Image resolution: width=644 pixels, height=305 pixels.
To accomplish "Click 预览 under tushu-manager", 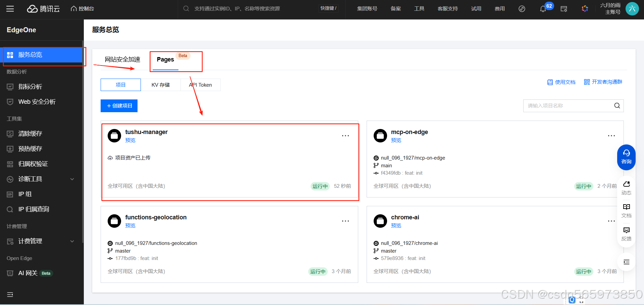I will (130, 140).
